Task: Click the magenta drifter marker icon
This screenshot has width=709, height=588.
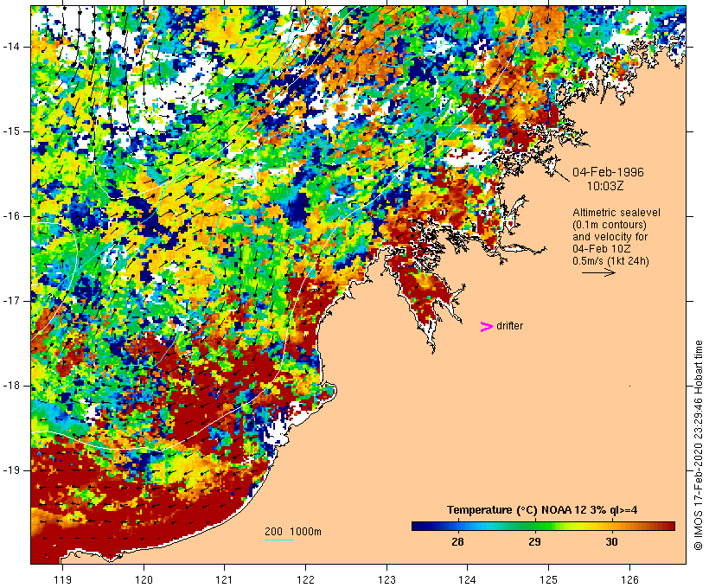Action: [487, 327]
